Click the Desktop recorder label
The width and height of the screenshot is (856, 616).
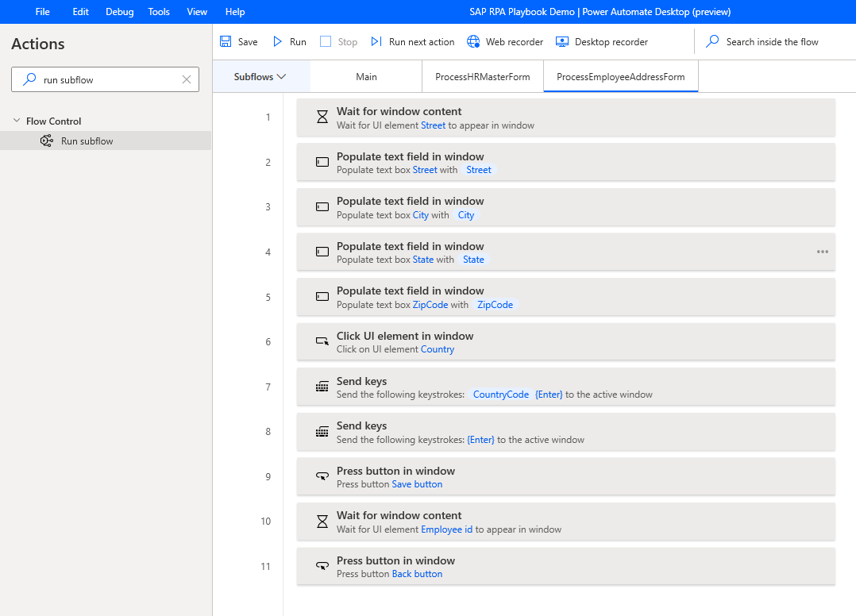(x=611, y=42)
